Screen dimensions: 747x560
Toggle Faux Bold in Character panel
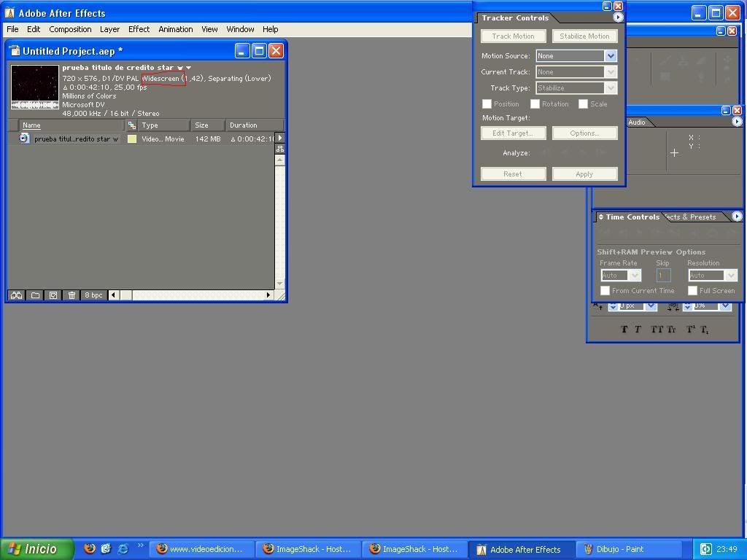(624, 329)
